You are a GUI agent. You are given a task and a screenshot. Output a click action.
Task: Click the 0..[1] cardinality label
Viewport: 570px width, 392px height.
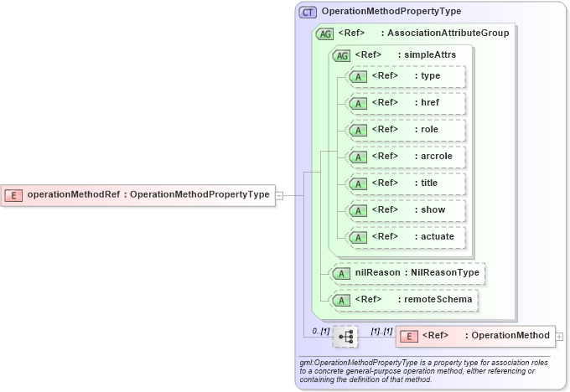(x=320, y=332)
